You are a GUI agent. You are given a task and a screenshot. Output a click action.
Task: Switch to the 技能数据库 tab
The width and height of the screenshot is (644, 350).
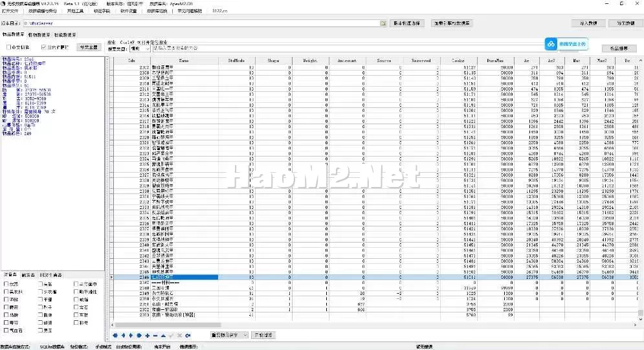point(65,35)
